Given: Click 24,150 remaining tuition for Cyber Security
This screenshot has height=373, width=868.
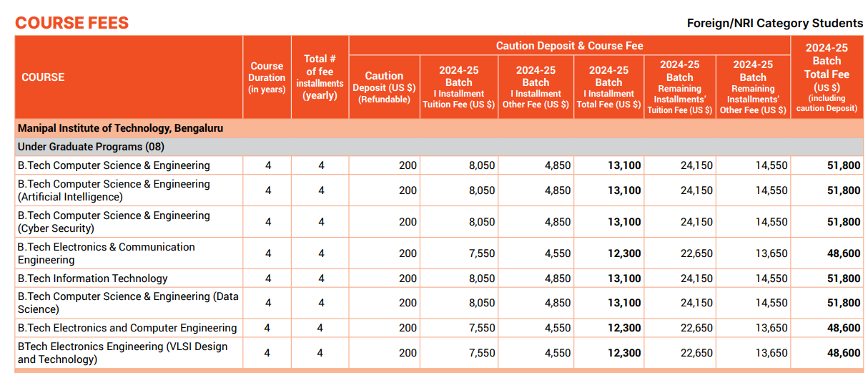Looking at the screenshot, I should click(696, 222).
